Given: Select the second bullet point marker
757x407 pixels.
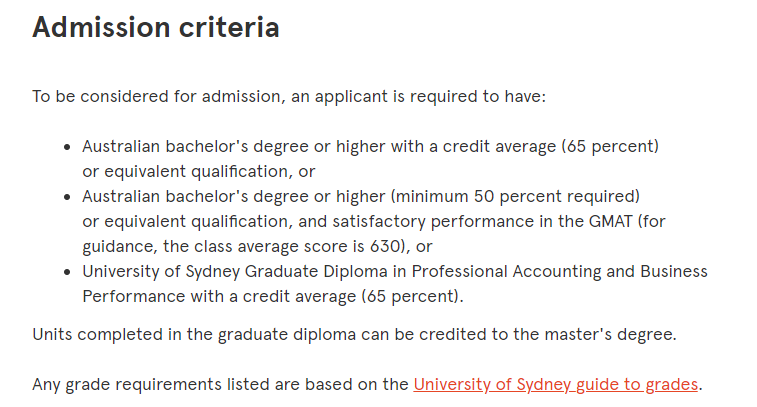Looking at the screenshot, I should (x=67, y=197).
